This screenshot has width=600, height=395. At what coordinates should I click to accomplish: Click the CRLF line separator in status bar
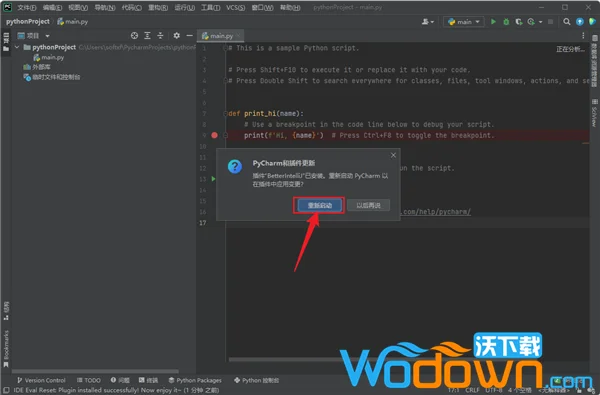[472, 390]
